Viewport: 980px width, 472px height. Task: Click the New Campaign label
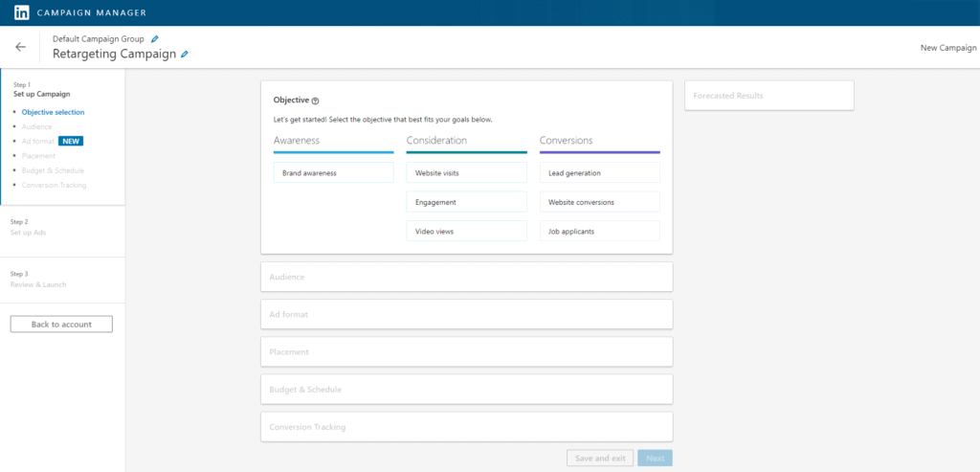pyautogui.click(x=948, y=48)
